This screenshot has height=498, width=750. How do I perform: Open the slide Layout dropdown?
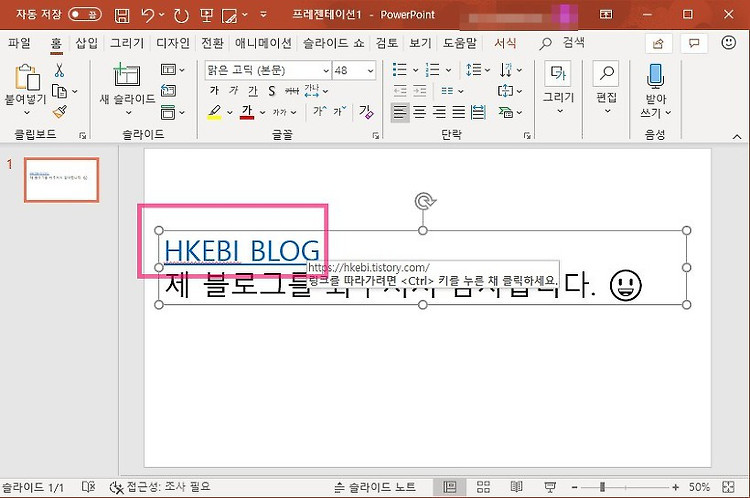[x=173, y=70]
